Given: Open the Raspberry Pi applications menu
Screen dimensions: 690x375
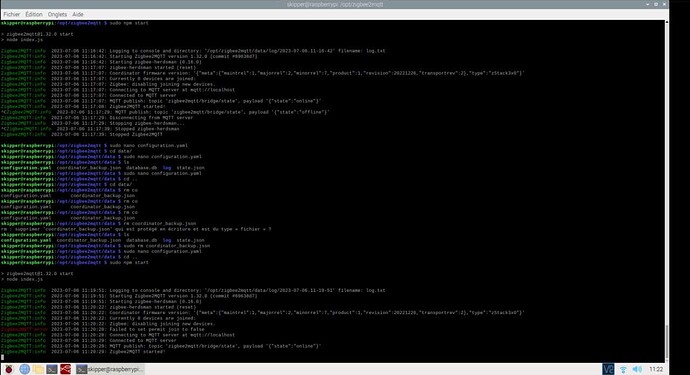Looking at the screenshot, I should point(9,369).
